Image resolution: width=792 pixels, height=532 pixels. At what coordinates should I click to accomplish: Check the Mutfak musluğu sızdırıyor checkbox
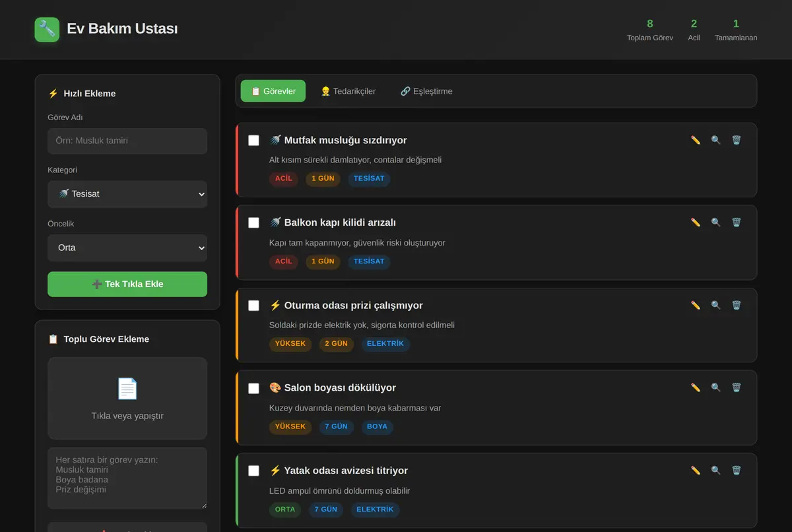click(x=253, y=141)
